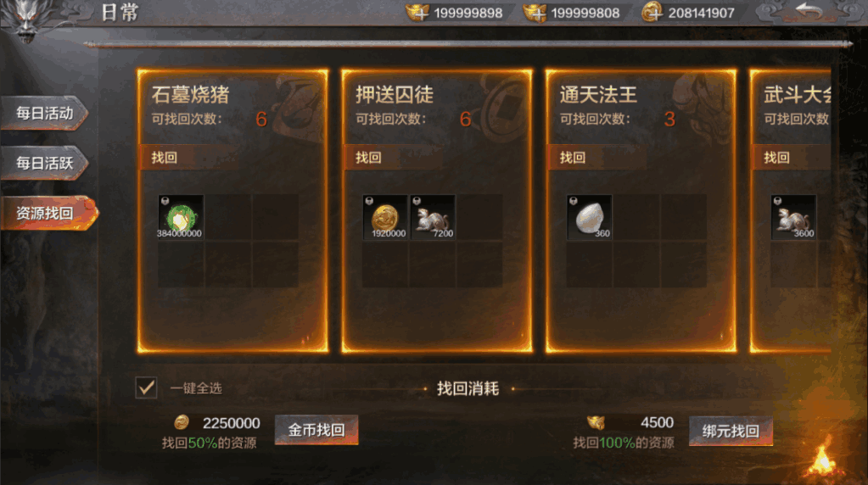Select the beast statue reward 3600
Image resolution: width=868 pixels, height=485 pixels.
click(793, 217)
